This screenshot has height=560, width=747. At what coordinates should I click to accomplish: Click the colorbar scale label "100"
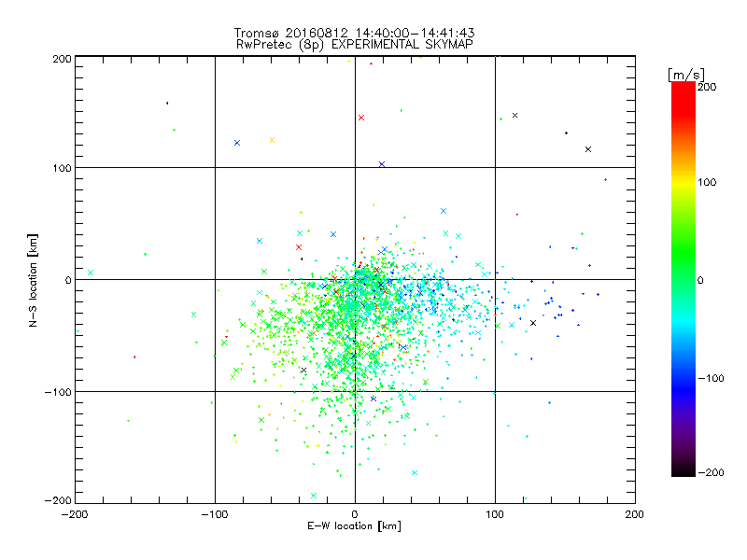point(707,182)
